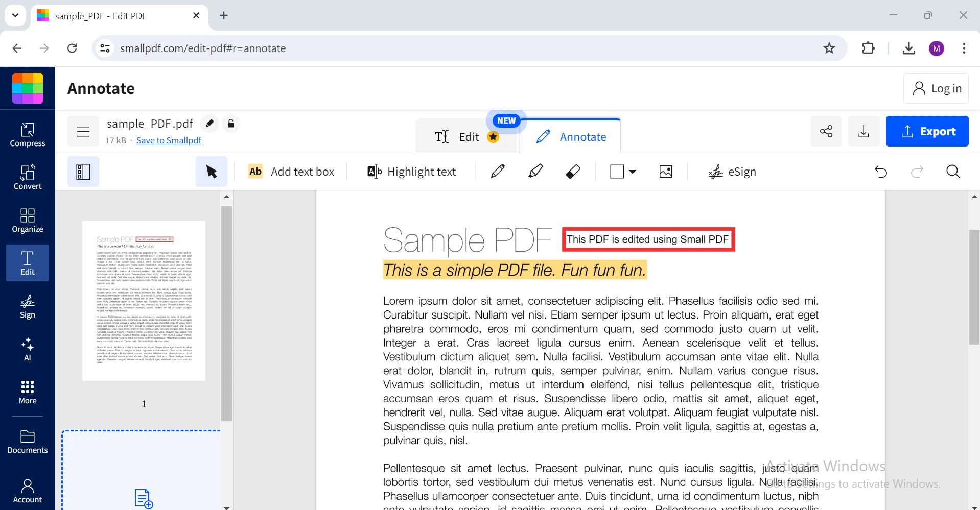Open Documents in sidebar

click(x=28, y=442)
